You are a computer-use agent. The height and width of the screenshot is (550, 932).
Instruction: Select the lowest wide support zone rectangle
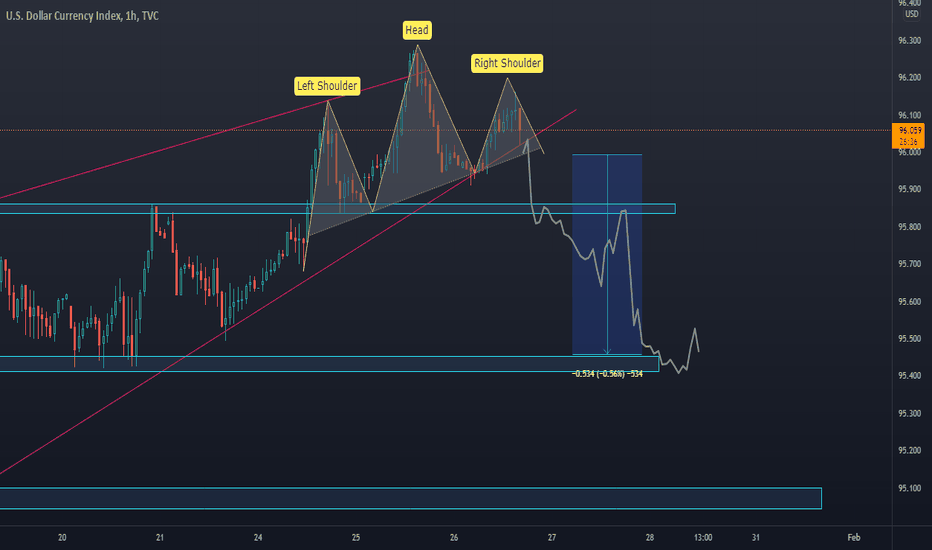pos(411,498)
